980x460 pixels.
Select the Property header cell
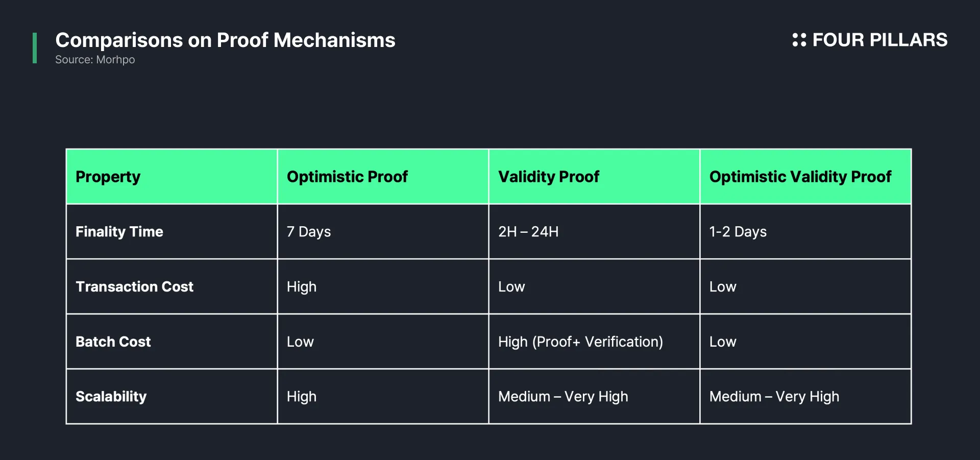pos(171,177)
